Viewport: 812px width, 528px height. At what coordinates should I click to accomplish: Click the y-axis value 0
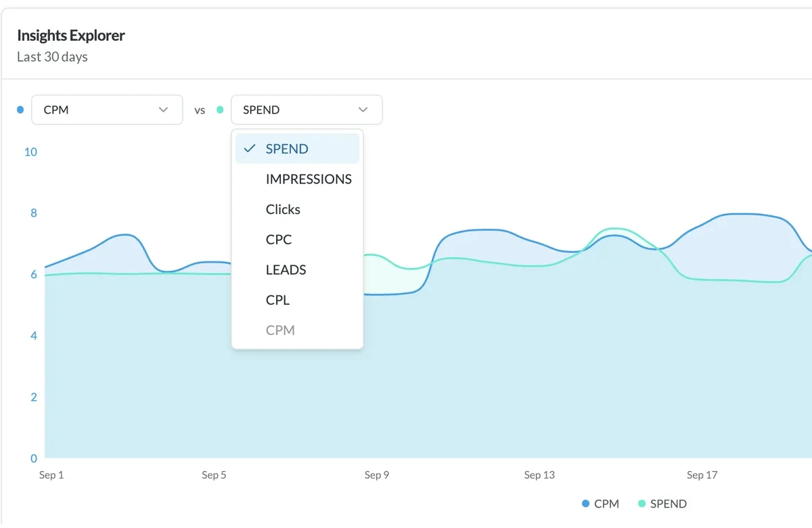(x=34, y=458)
